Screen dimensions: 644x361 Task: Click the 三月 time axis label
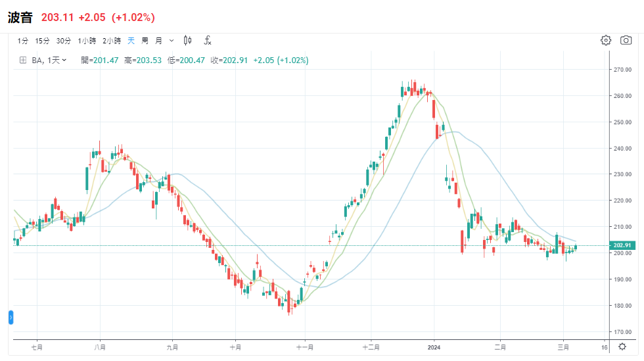563,347
